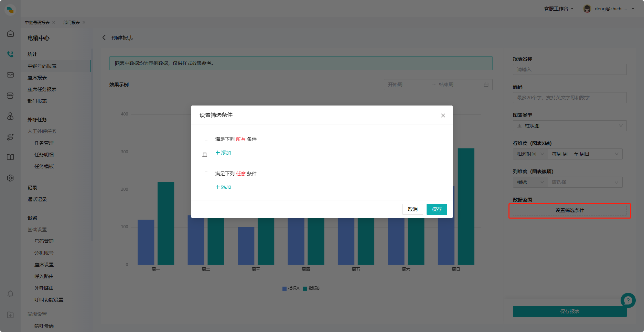Open the notifications bell icon
Image resolution: width=644 pixels, height=332 pixels.
(x=10, y=294)
